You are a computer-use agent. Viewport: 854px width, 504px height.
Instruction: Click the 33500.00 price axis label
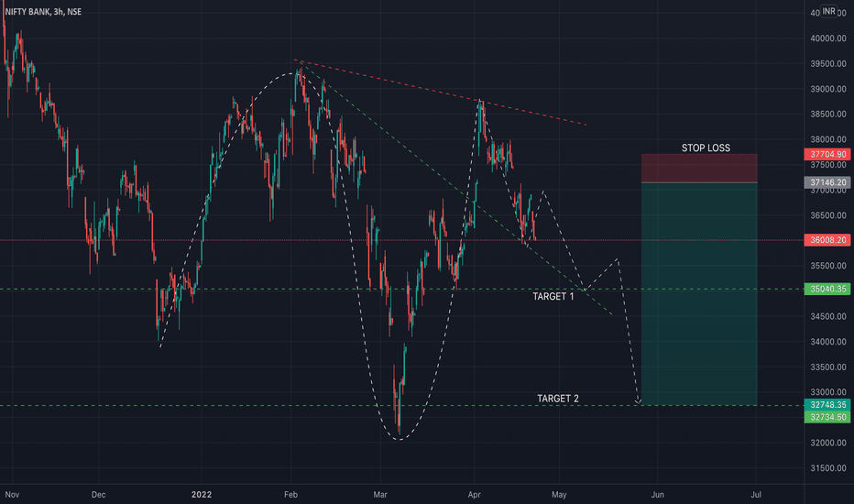(x=827, y=367)
